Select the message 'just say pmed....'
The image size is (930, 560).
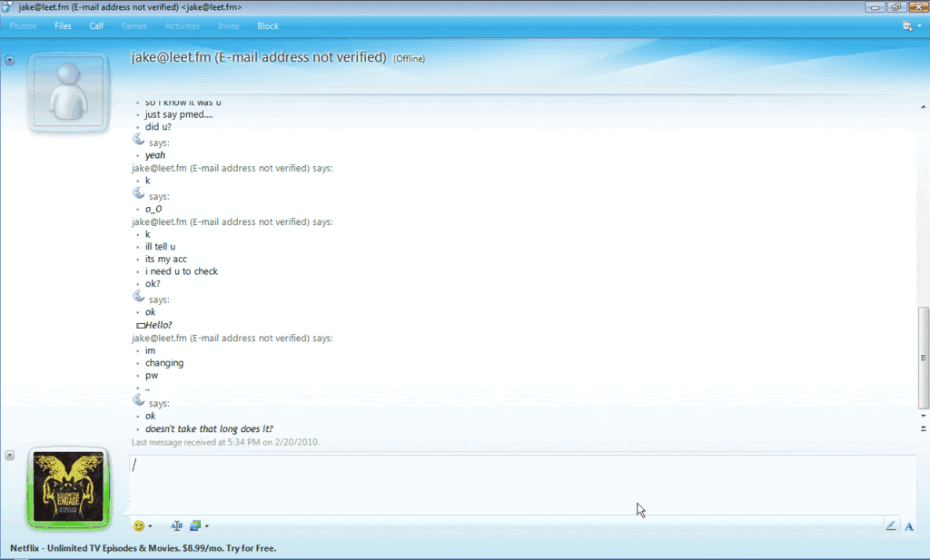179,114
